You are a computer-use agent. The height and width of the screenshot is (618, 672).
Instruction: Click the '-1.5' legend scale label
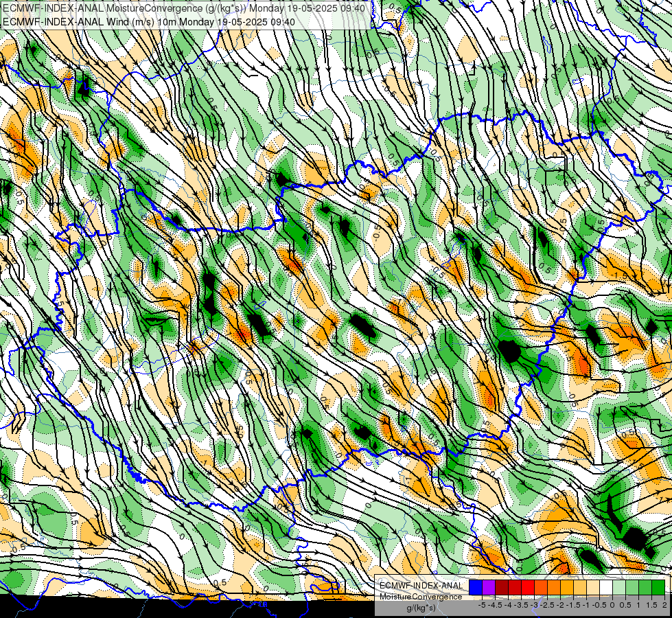tap(573, 605)
